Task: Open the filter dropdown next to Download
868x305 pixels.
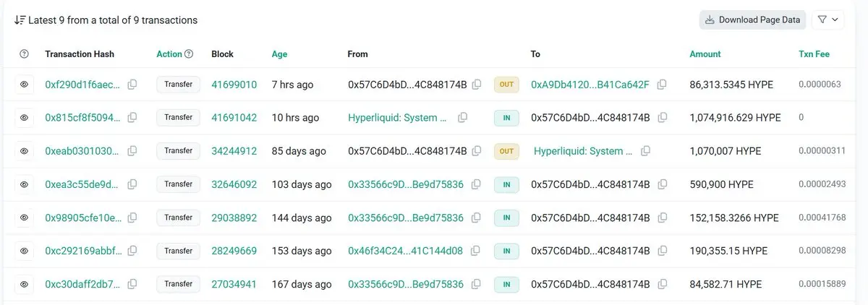Action: pos(829,20)
